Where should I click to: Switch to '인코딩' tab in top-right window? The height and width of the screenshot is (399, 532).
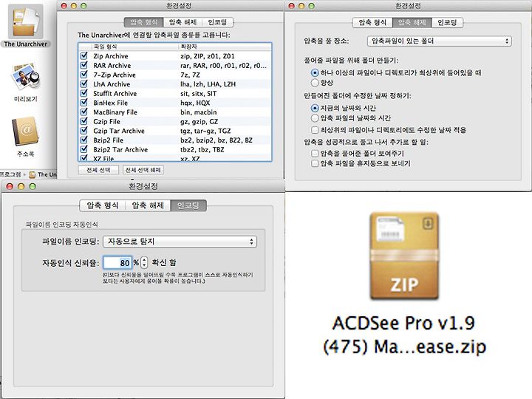447,22
